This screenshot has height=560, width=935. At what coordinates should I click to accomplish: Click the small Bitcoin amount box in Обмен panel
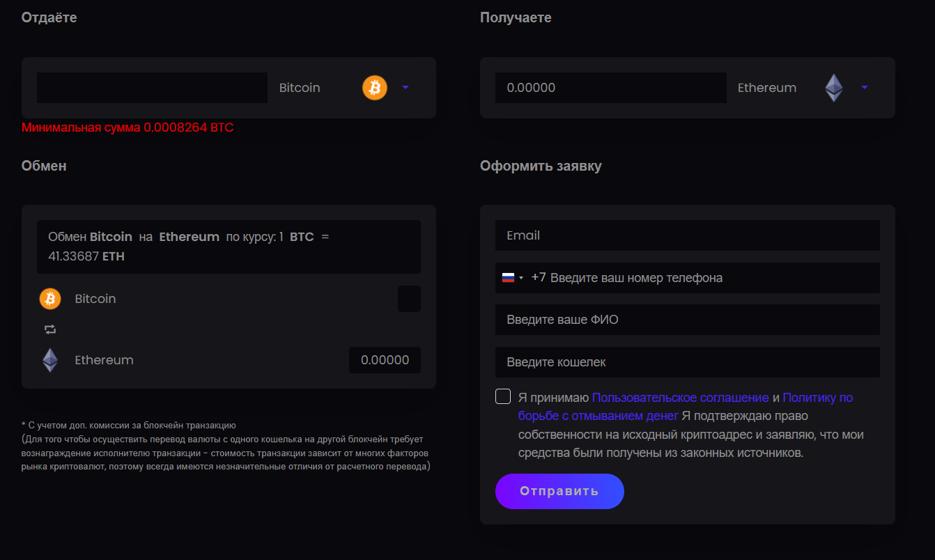(x=409, y=299)
